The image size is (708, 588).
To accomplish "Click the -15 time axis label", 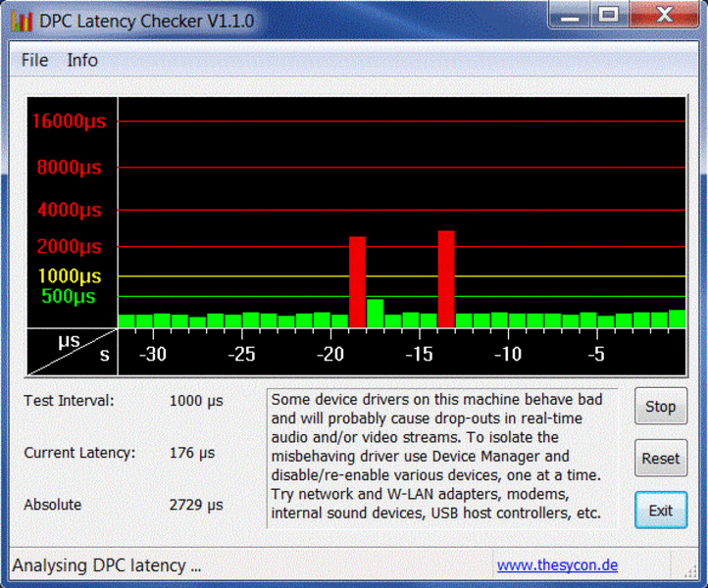I will (419, 354).
